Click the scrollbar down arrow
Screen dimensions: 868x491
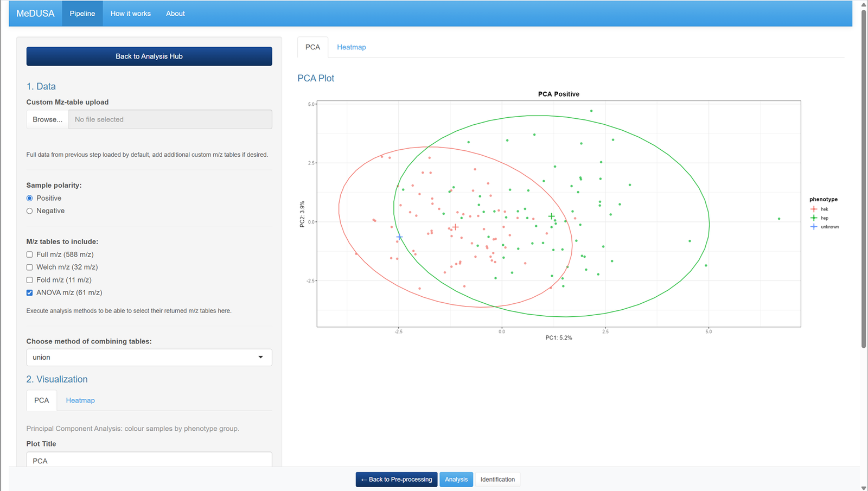pos(864,488)
